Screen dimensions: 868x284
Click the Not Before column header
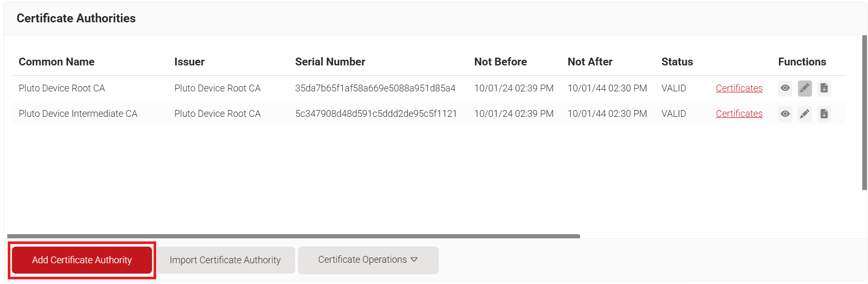coord(500,62)
